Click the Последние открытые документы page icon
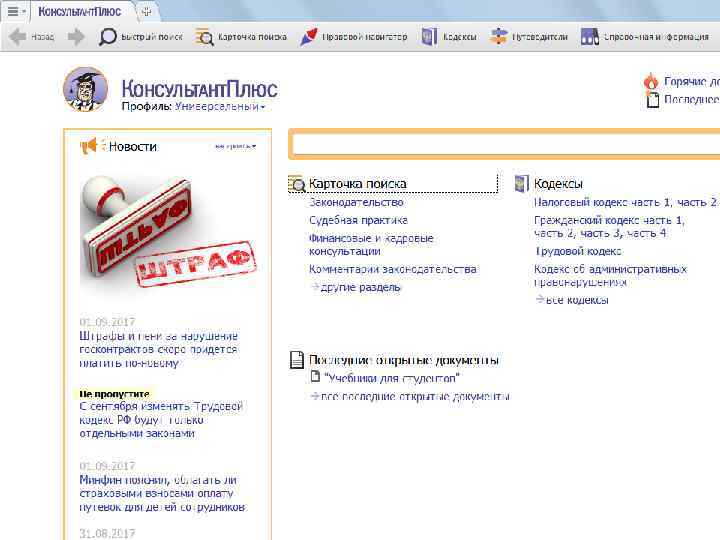The height and width of the screenshot is (540, 720). coord(297,360)
